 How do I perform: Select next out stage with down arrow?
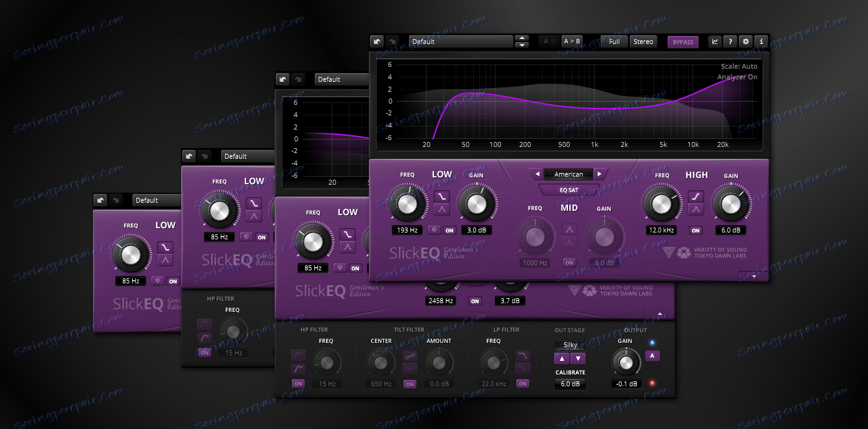click(x=578, y=358)
